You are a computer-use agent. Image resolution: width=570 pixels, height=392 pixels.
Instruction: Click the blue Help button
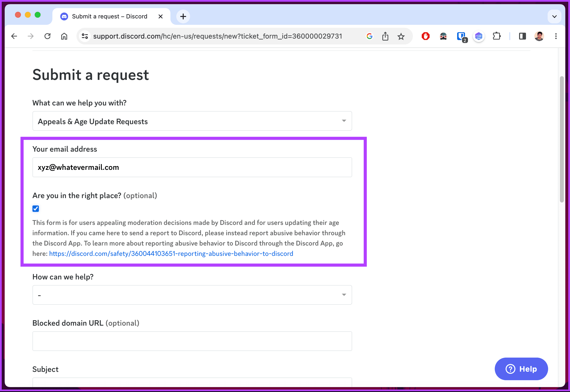tap(521, 369)
